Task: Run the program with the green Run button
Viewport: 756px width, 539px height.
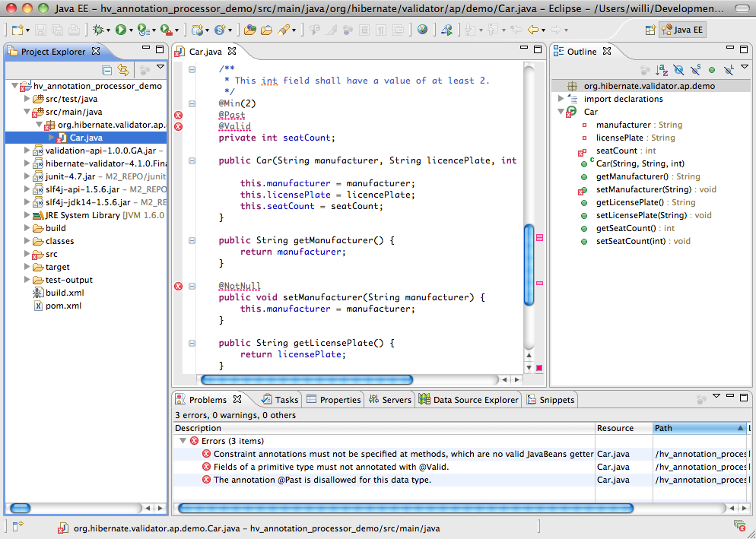Action: [121, 30]
